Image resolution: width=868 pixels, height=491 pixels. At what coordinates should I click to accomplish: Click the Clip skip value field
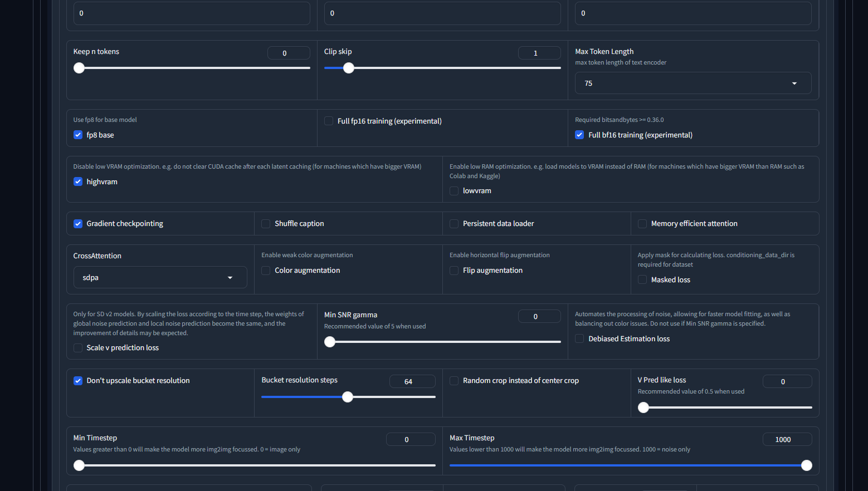pos(539,53)
